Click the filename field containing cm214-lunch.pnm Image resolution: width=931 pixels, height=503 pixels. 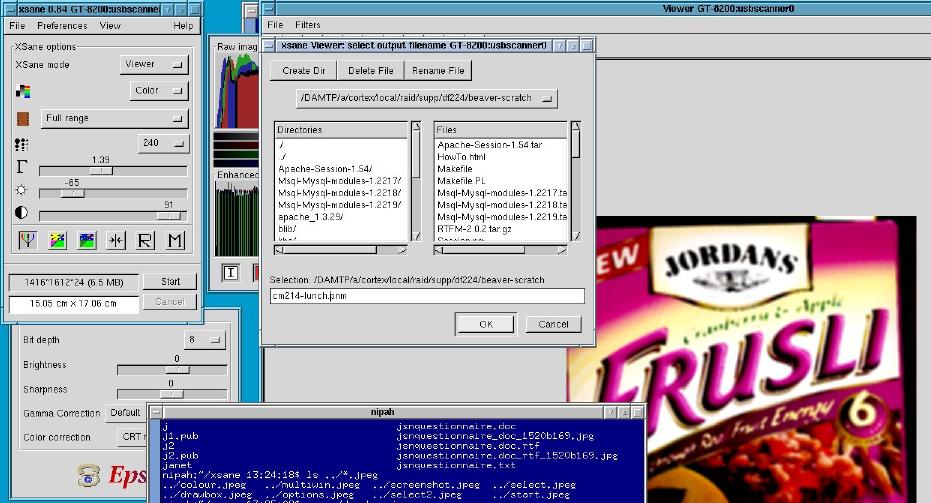[x=427, y=296]
